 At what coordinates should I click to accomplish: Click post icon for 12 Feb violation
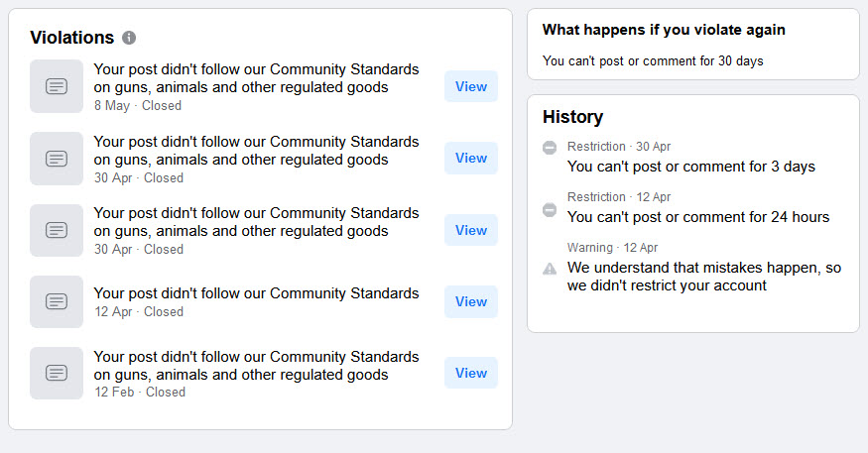(57, 373)
